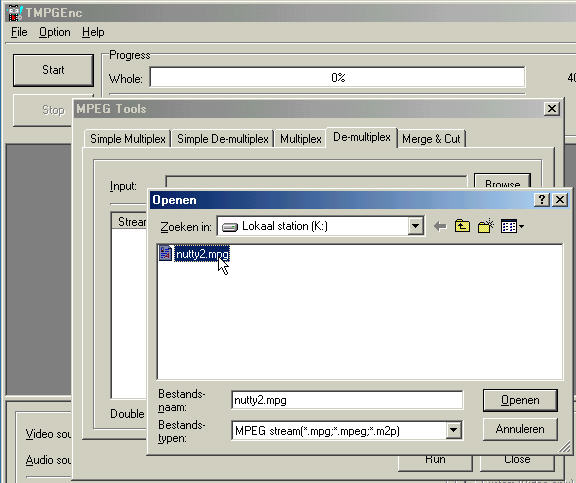This screenshot has width=576, height=483.
Task: Click the Annuleren button
Action: click(520, 429)
